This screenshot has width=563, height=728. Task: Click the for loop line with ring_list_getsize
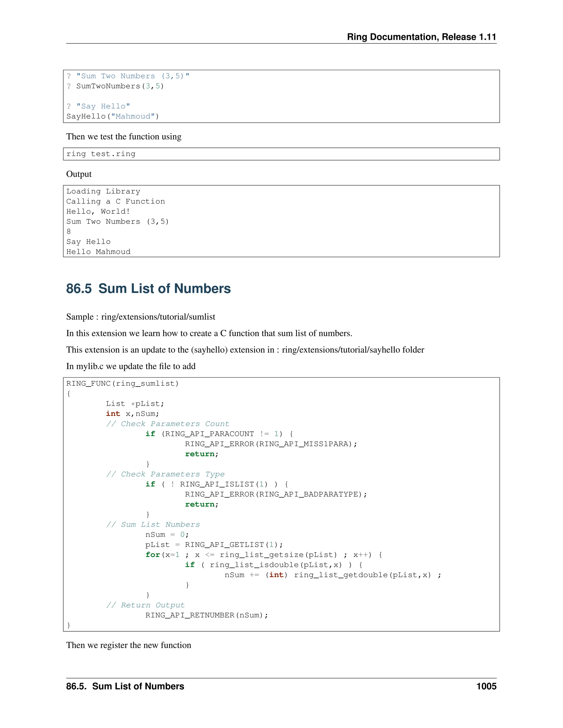263,555
